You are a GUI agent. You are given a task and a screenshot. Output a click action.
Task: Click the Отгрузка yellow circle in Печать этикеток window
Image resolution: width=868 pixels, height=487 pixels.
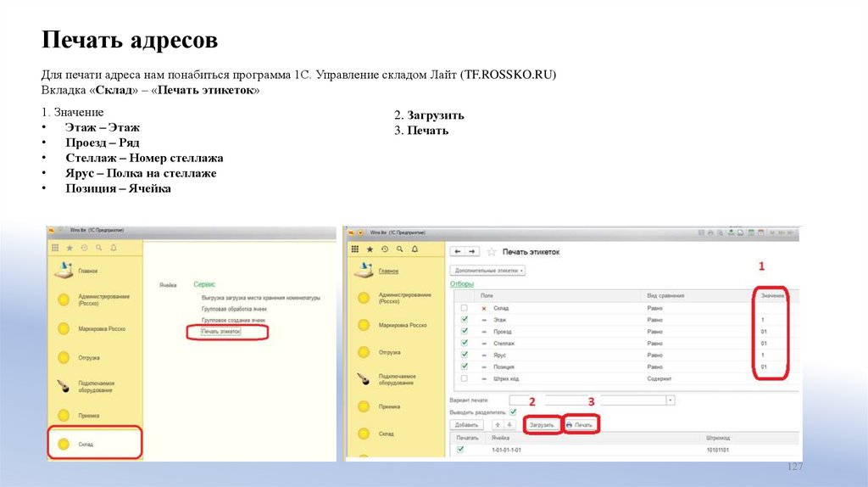click(364, 352)
